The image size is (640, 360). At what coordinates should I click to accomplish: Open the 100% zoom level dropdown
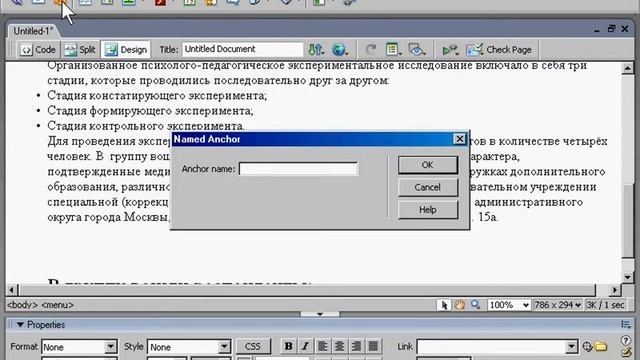(x=509, y=305)
